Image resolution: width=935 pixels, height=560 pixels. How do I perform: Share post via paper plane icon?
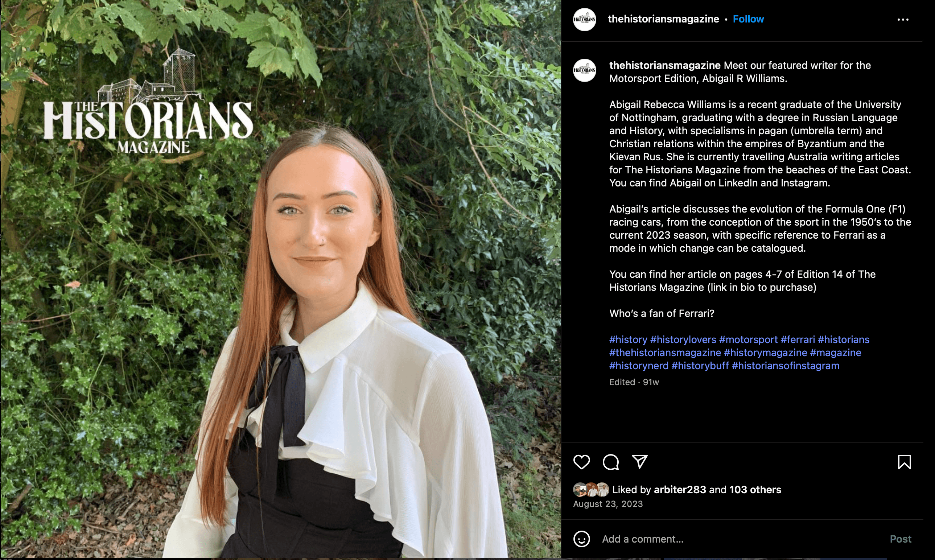[639, 462]
